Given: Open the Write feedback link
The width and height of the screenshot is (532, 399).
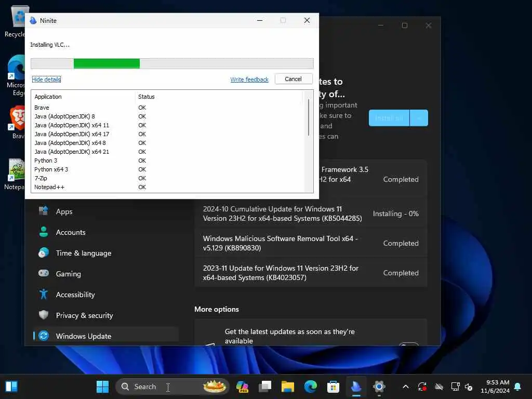Looking at the screenshot, I should click(x=249, y=79).
